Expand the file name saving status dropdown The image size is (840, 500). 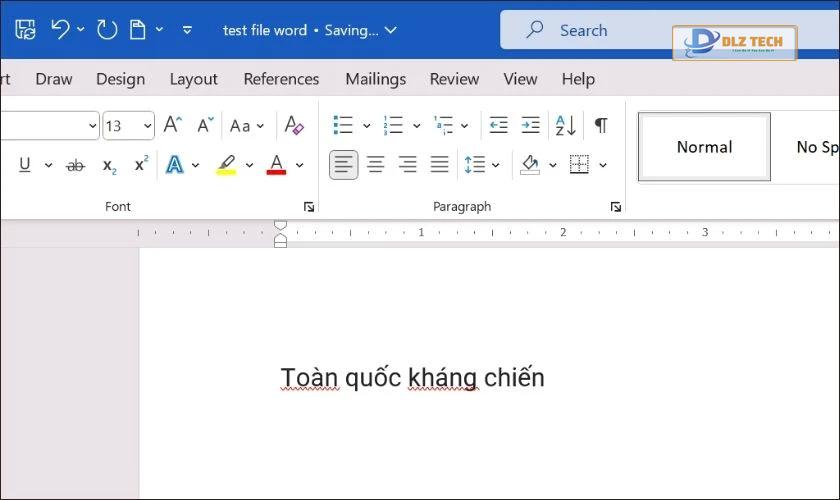coord(391,30)
